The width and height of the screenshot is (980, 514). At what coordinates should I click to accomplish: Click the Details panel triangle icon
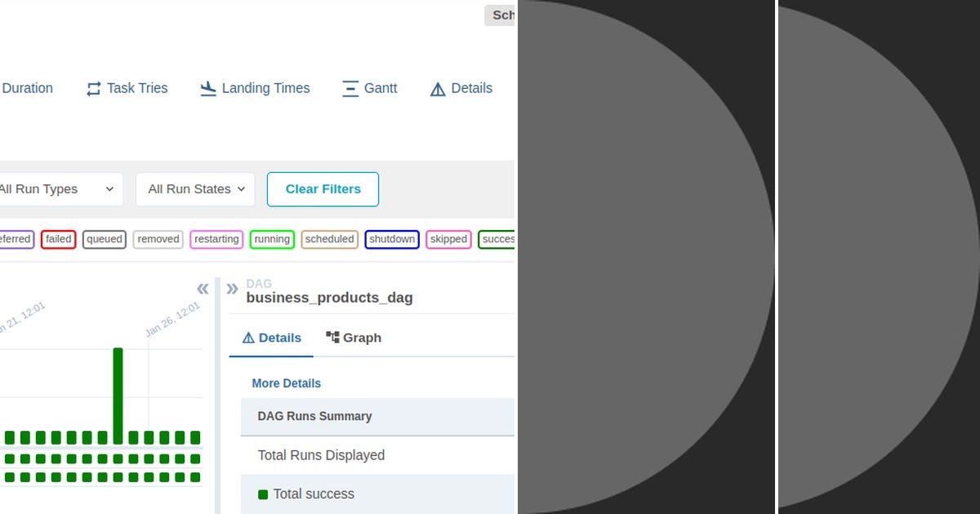click(248, 337)
